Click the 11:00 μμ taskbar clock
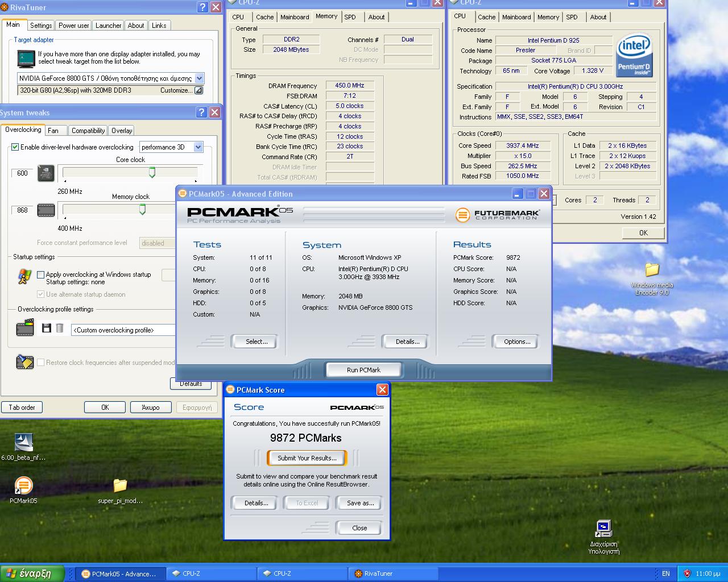This screenshot has height=582, width=728. coord(708,573)
